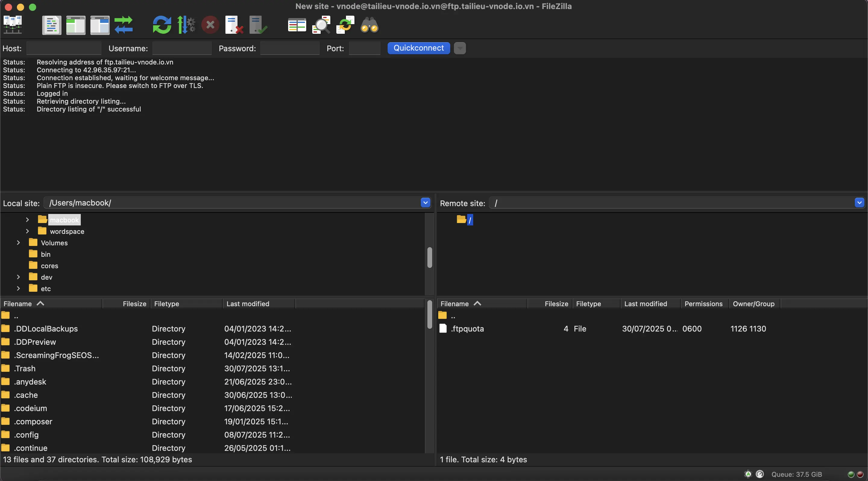The width and height of the screenshot is (868, 481).
Task: Click Queue size indicator in status bar
Action: pyautogui.click(x=797, y=474)
